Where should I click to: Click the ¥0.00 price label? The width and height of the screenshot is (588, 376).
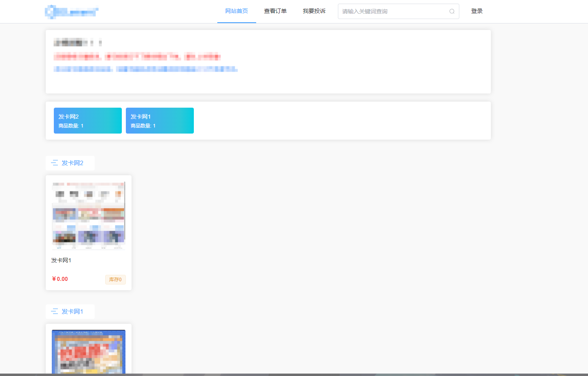(x=60, y=279)
